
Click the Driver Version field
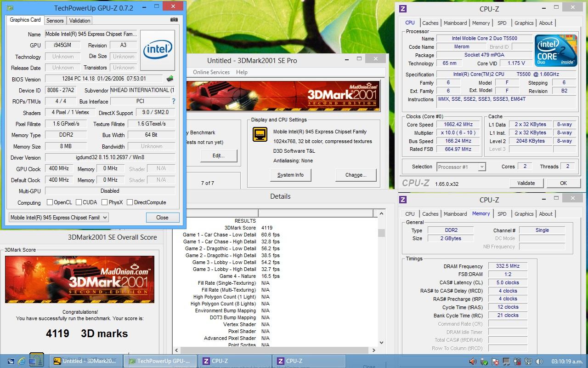point(110,157)
